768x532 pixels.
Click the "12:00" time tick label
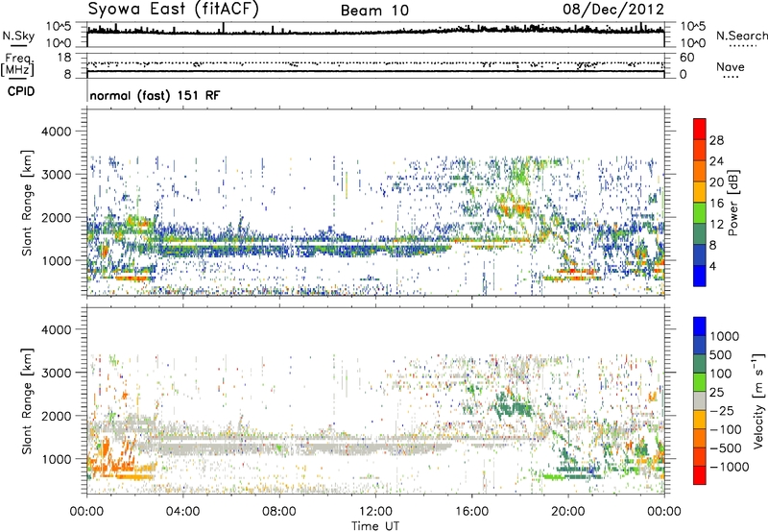[375, 512]
